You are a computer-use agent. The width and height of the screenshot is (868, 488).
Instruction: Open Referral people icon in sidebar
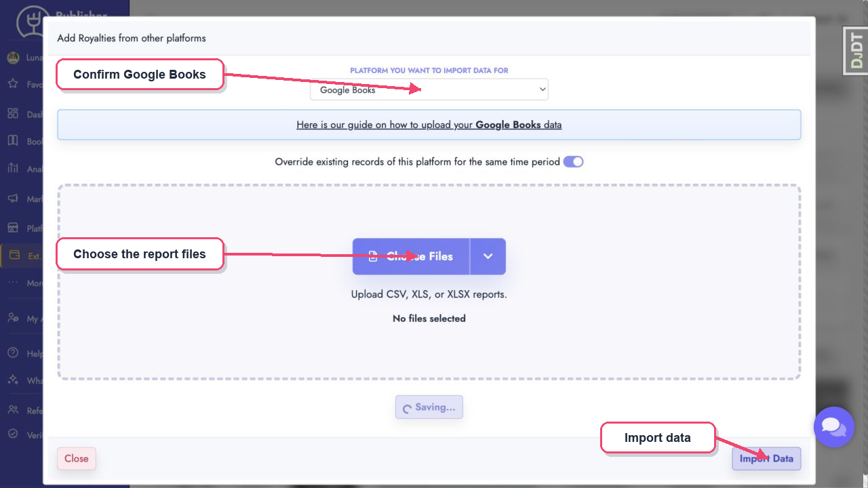click(x=13, y=410)
